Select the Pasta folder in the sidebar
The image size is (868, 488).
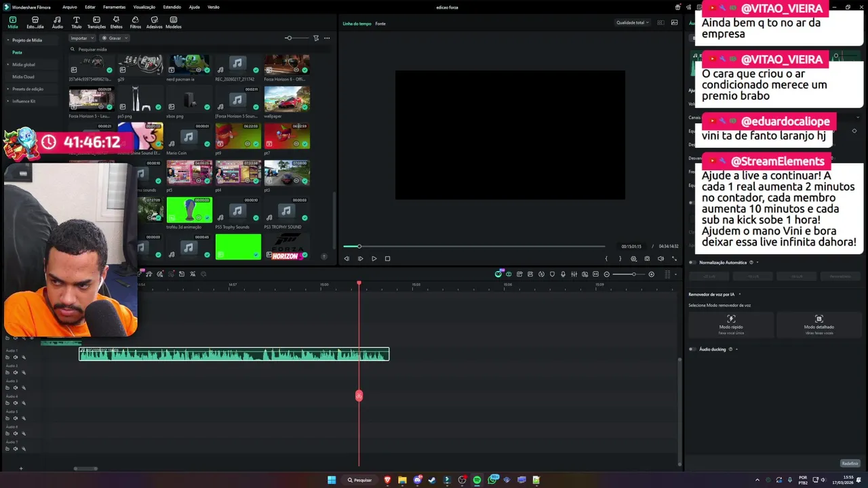coord(17,52)
